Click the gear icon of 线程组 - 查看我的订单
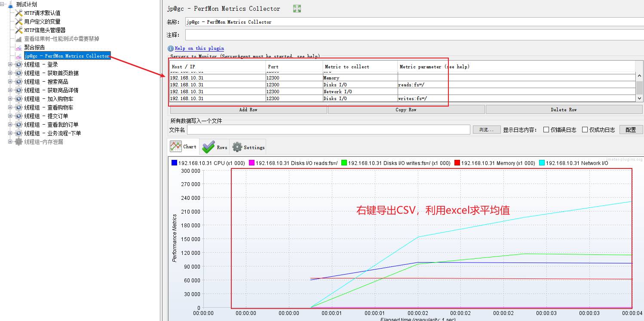The image size is (644, 321). [19, 125]
